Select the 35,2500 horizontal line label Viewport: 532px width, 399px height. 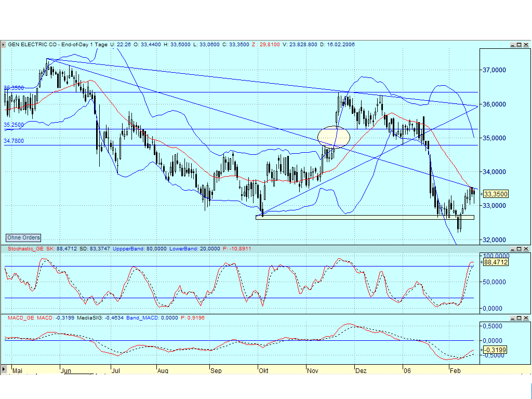pos(13,125)
